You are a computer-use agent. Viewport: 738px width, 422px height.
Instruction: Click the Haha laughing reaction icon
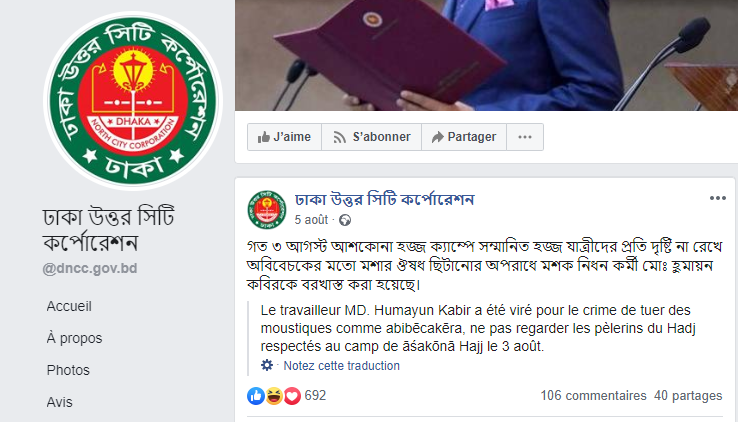(274, 396)
